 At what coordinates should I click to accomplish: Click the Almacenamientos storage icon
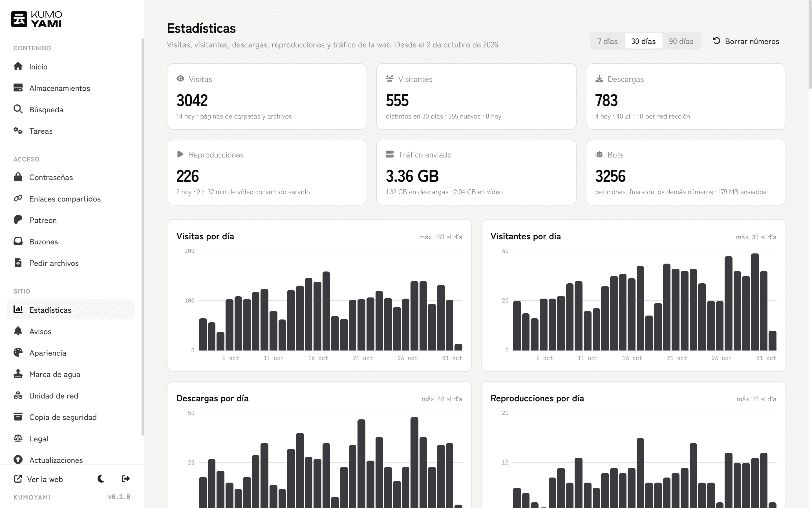18,88
